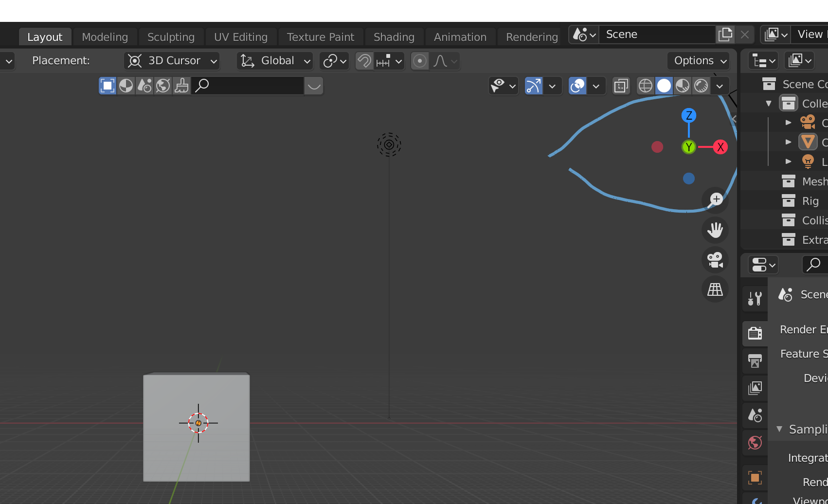
Task: Select the All filter icon in asset bar
Action: click(108, 86)
